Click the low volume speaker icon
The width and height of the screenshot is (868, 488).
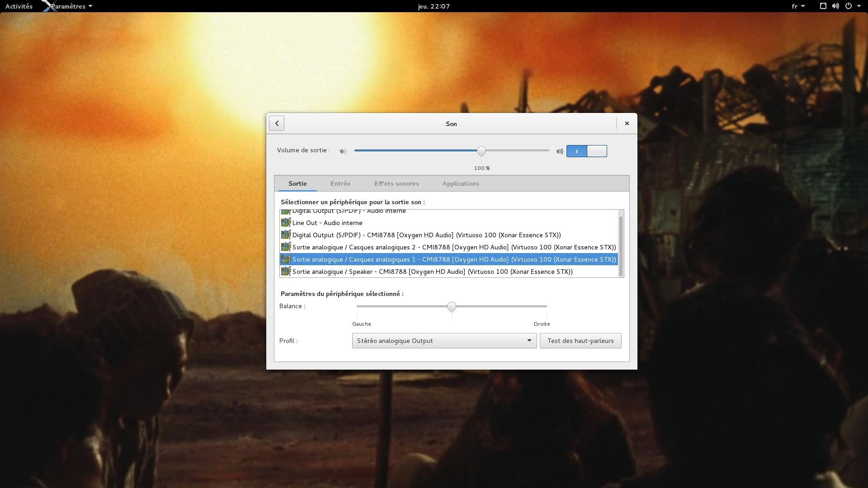[x=343, y=151]
